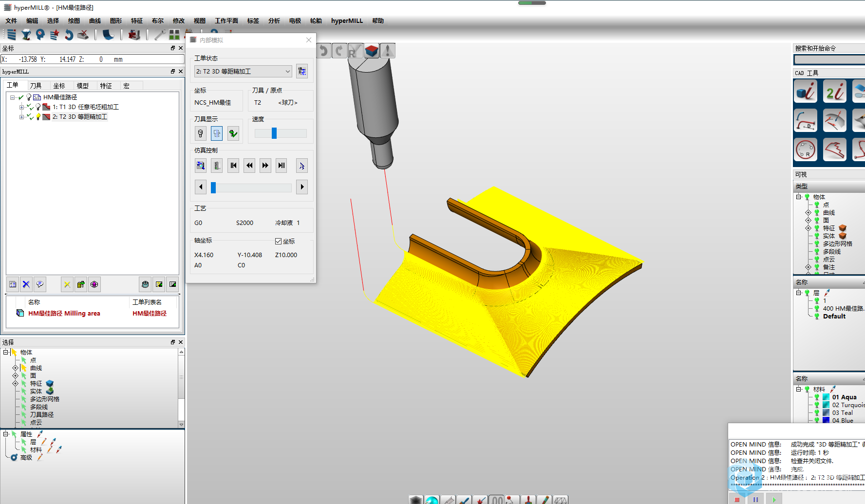865x504 pixels.
Task: Click the red-blue cube icon in viewport toolbar
Action: (x=372, y=51)
